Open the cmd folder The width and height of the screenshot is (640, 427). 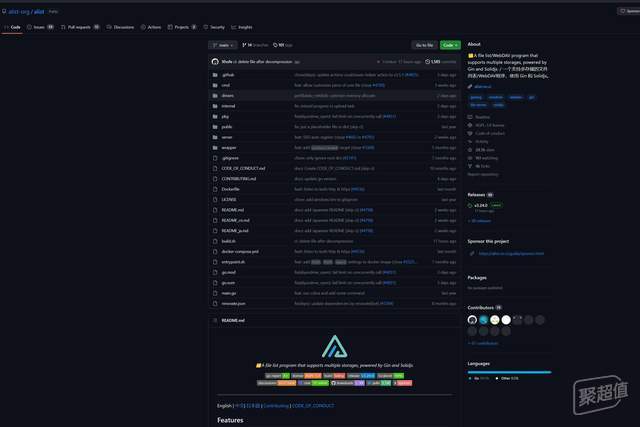226,85
